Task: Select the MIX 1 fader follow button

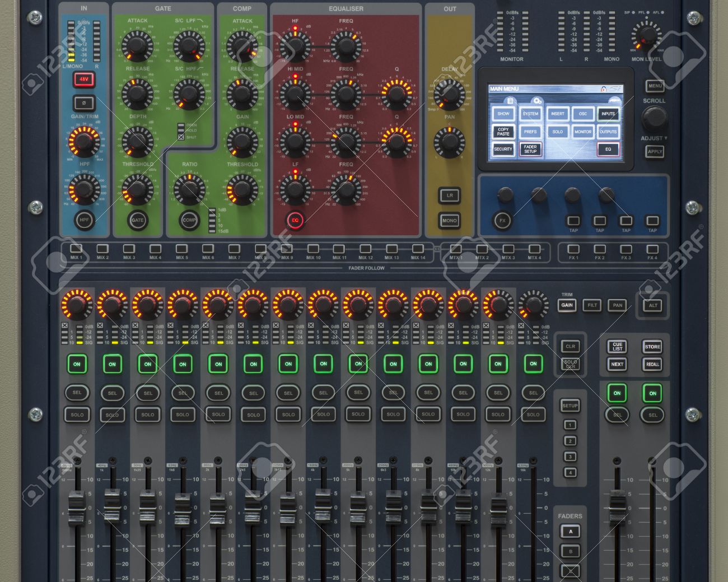Action: tap(76, 249)
